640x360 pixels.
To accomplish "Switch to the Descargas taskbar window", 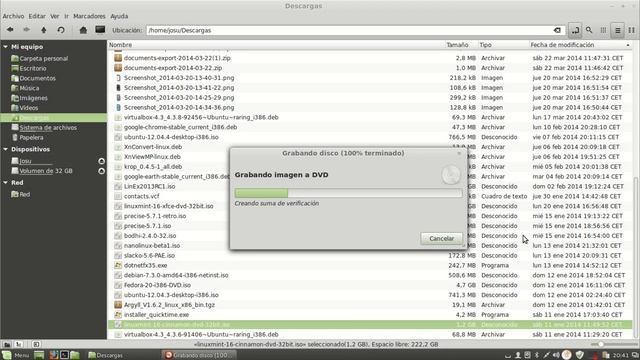I will click(x=105, y=355).
